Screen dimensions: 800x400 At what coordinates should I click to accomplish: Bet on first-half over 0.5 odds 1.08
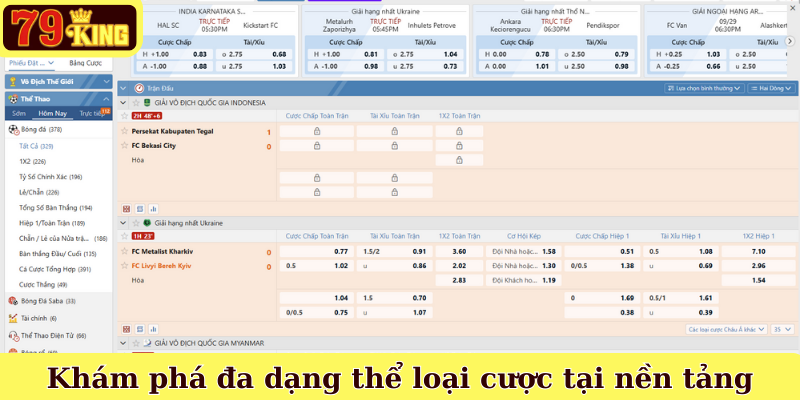point(681,252)
